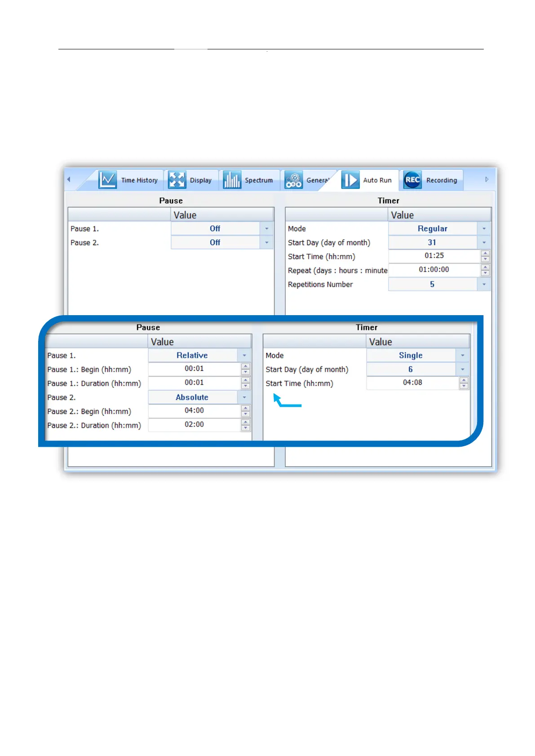Decrease Pause 2 Duration with spinner

pyautogui.click(x=246, y=428)
